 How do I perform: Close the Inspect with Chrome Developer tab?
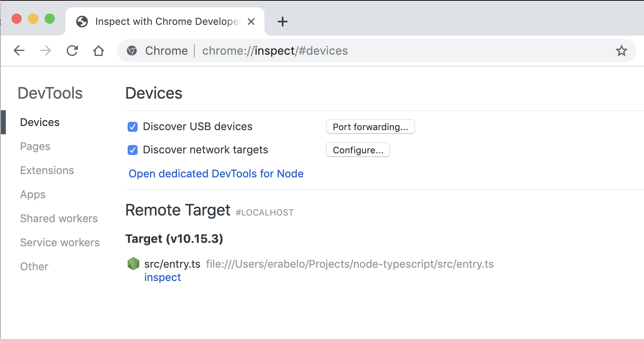(251, 22)
